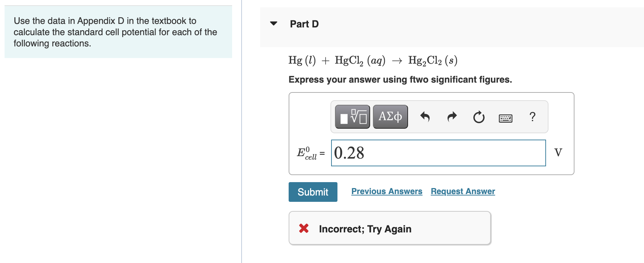Click the Part D disclosure triangle
The image size is (644, 263).
point(274,24)
